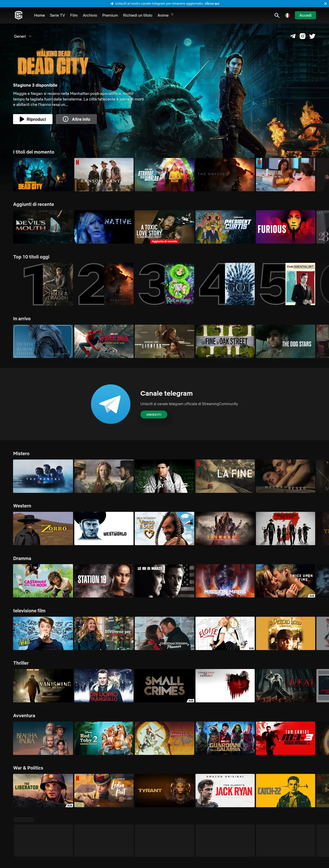The height and width of the screenshot is (868, 329).
Task: Open the Zorro thumbnail
Action: click(x=43, y=528)
